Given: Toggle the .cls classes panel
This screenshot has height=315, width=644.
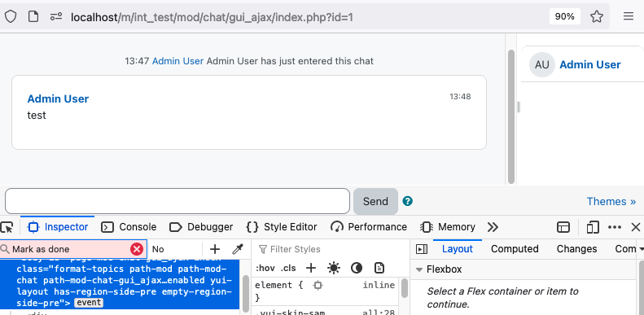Looking at the screenshot, I should pyautogui.click(x=288, y=268).
